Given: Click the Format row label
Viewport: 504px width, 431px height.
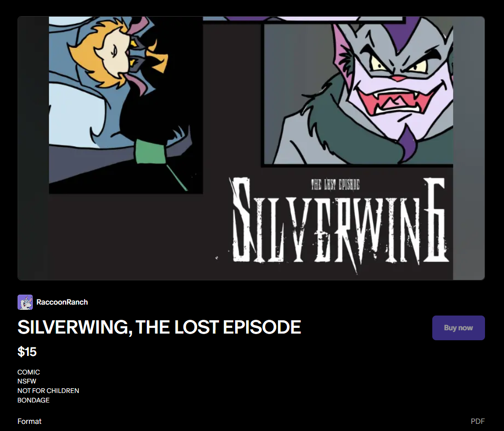Looking at the screenshot, I should coord(29,421).
